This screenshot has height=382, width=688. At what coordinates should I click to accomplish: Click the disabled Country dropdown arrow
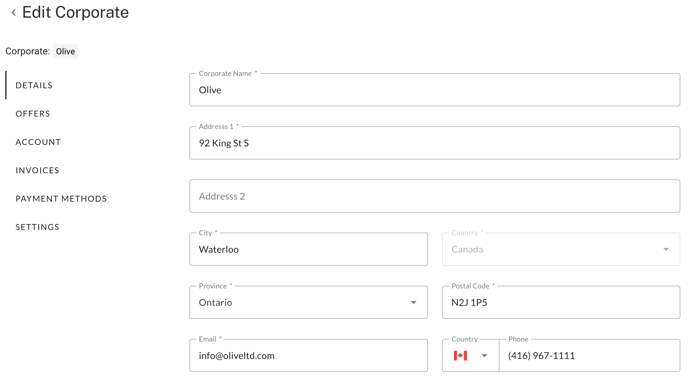coord(666,249)
